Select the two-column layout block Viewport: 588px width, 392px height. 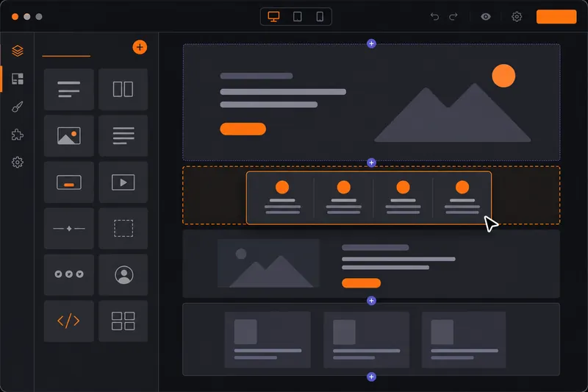point(123,89)
